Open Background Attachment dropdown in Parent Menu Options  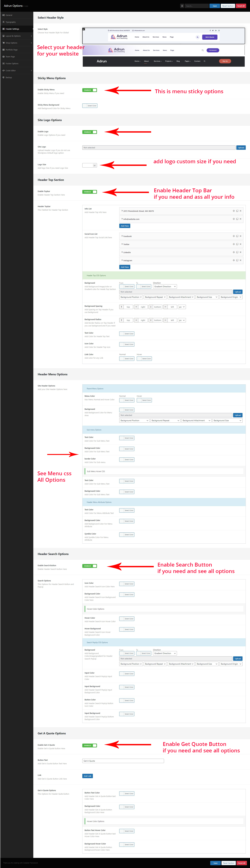tap(196, 421)
